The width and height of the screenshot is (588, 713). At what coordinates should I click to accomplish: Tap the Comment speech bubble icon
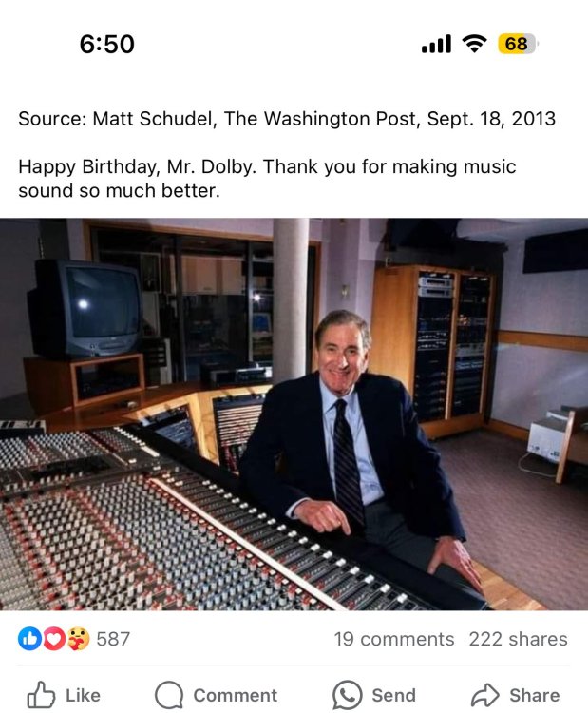pos(169,695)
